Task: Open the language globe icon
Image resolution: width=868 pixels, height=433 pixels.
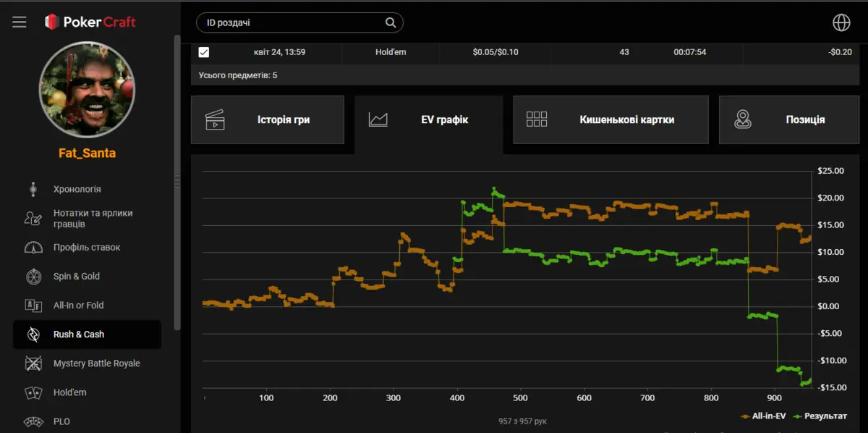Action: 841,22
